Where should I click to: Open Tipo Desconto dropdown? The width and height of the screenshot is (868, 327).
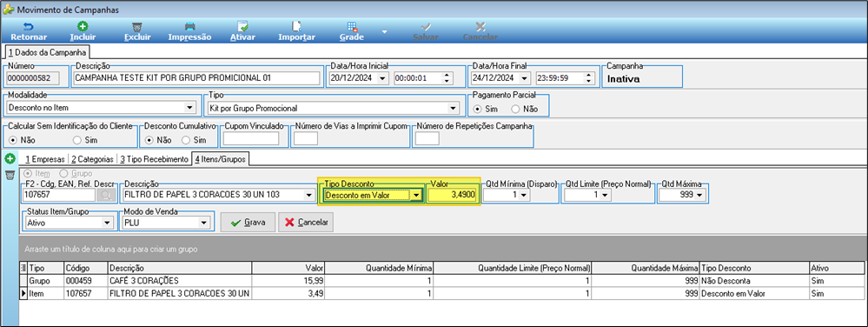click(x=417, y=195)
